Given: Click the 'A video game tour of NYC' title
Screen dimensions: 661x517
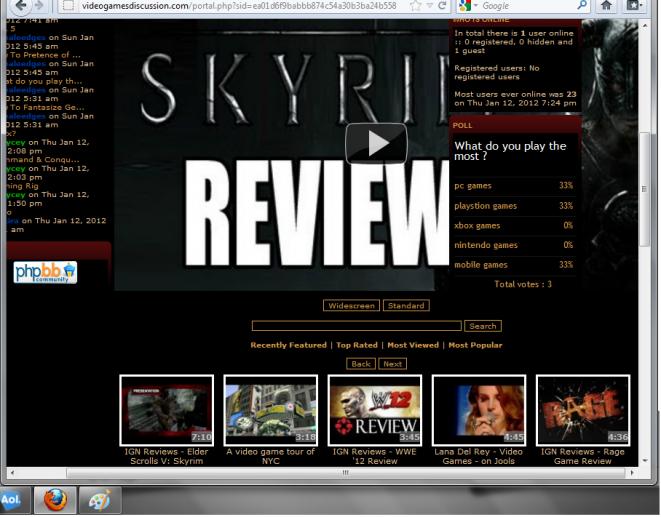Looking at the screenshot, I should (x=271, y=456).
